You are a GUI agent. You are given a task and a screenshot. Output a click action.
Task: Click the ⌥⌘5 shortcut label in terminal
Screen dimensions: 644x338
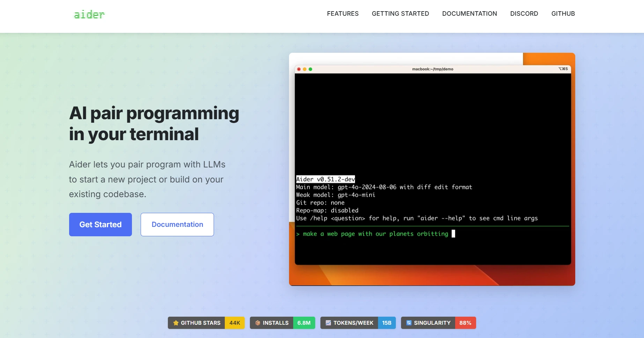(x=563, y=69)
